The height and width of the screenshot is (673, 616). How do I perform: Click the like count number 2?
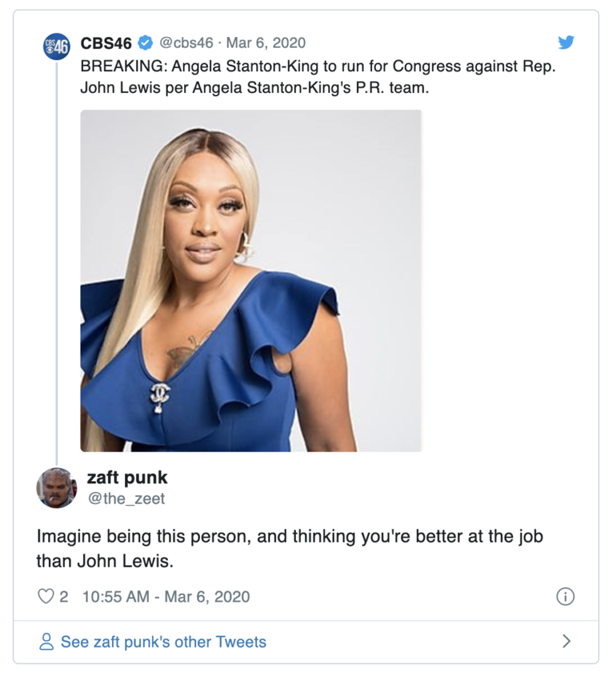(63, 597)
